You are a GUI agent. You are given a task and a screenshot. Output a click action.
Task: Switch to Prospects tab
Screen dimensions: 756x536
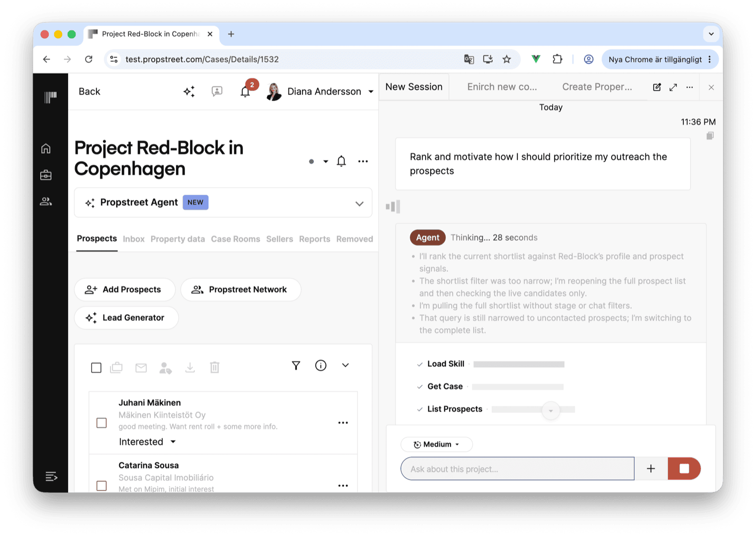[97, 238]
